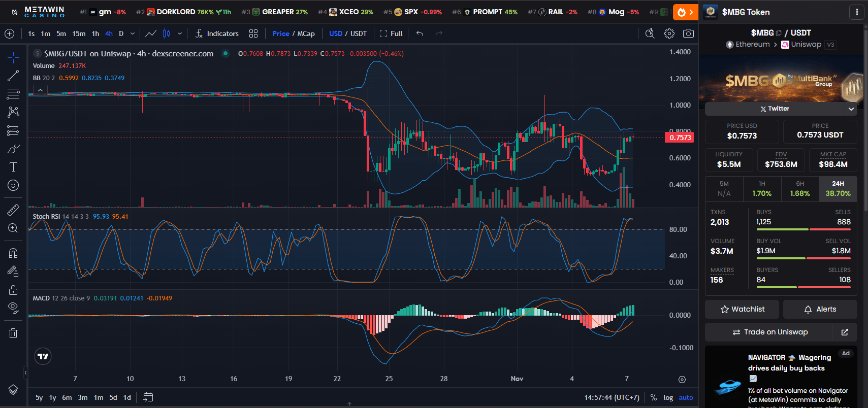This screenshot has height=408, width=868.
Task: Select the 6H price change tab
Action: 800,189
